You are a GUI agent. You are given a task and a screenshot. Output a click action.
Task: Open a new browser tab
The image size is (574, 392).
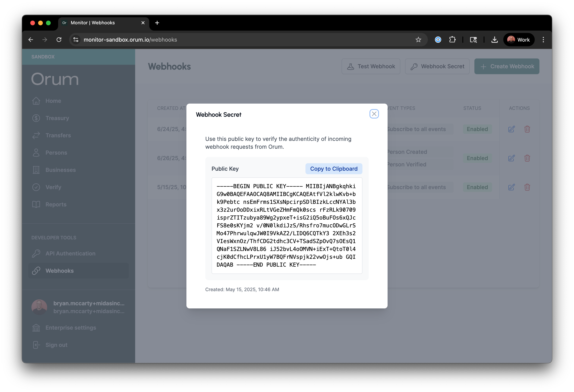tap(157, 23)
